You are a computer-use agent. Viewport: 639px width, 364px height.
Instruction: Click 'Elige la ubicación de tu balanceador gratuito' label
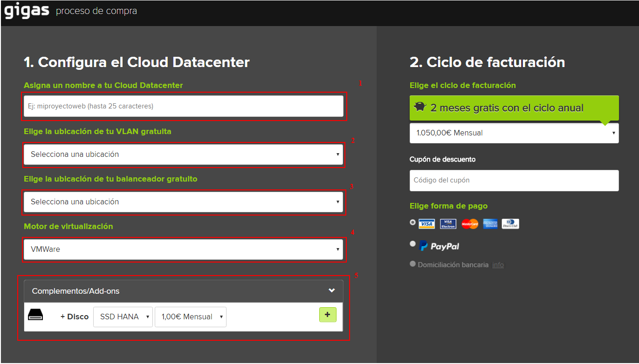pyautogui.click(x=111, y=179)
